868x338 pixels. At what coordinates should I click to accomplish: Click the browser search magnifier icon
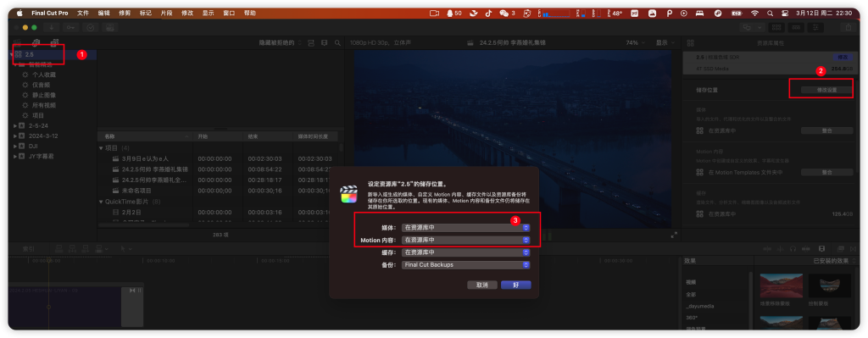(337, 42)
